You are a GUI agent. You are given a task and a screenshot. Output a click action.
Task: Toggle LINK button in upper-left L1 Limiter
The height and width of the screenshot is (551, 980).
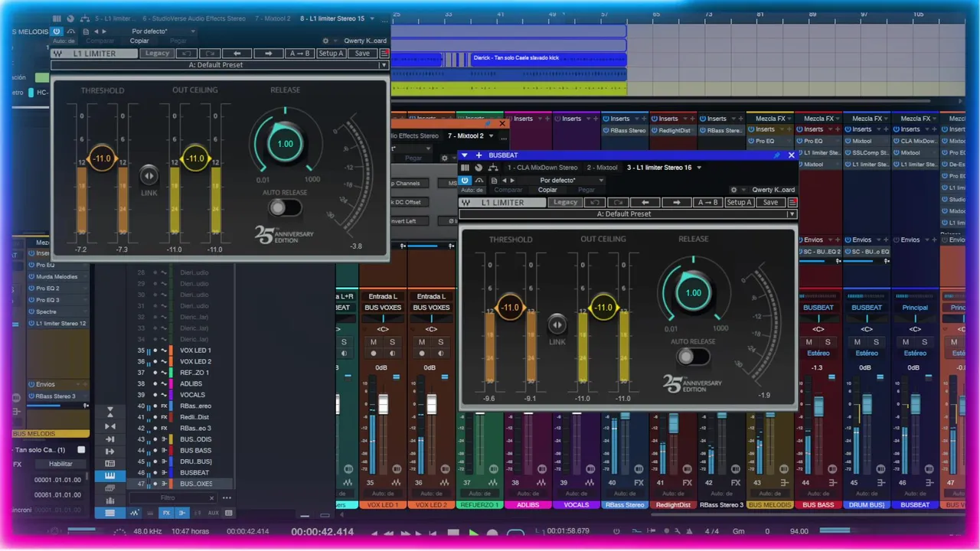point(149,176)
